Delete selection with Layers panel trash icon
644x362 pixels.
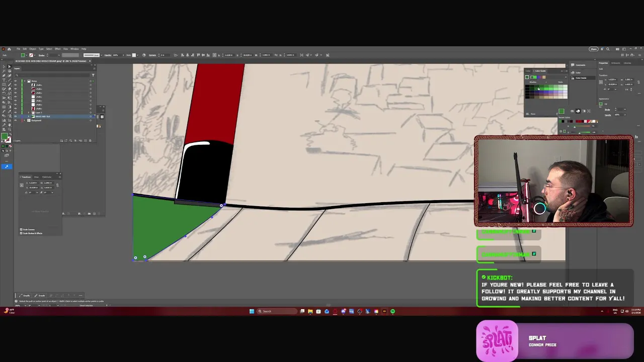click(90, 141)
